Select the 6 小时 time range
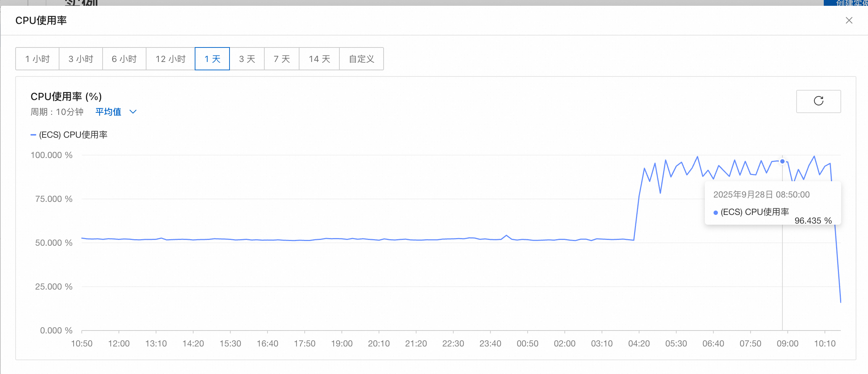Screen dimensions: 868x374 [124, 59]
